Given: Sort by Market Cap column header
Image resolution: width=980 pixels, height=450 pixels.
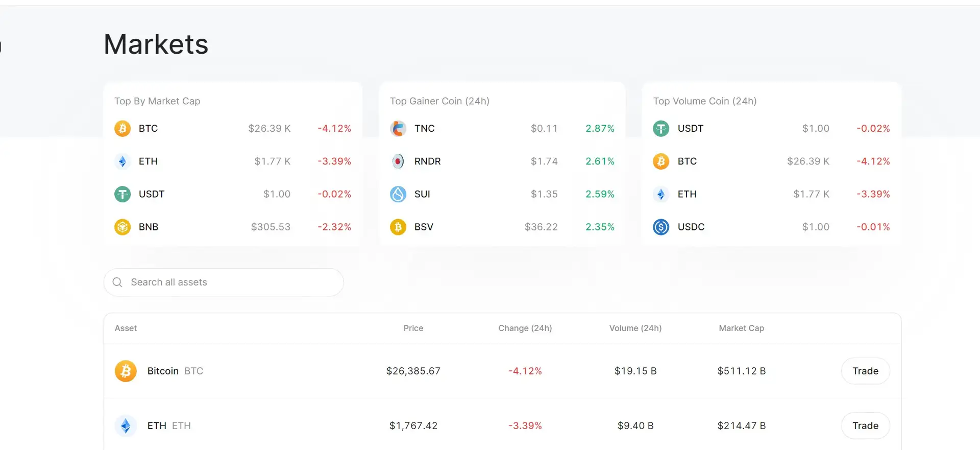Looking at the screenshot, I should (741, 328).
